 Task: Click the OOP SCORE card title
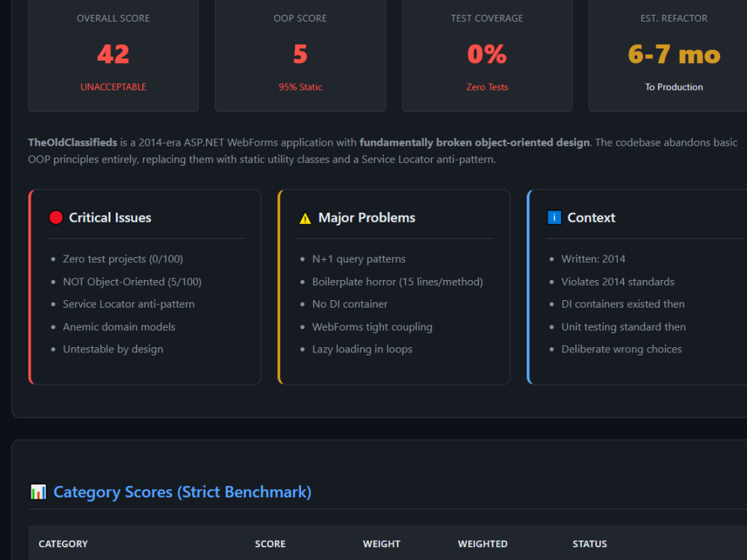coord(300,18)
